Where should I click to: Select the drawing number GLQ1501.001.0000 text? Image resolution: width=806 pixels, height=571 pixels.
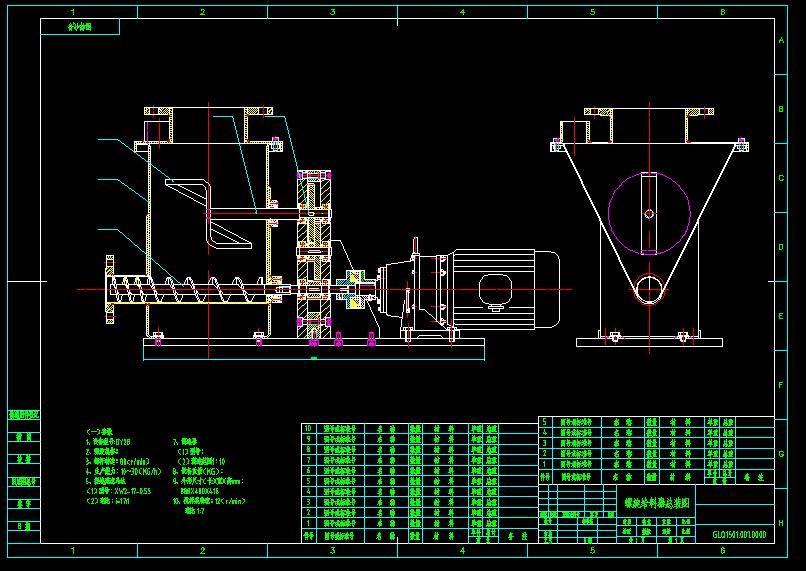pyautogui.click(x=739, y=535)
